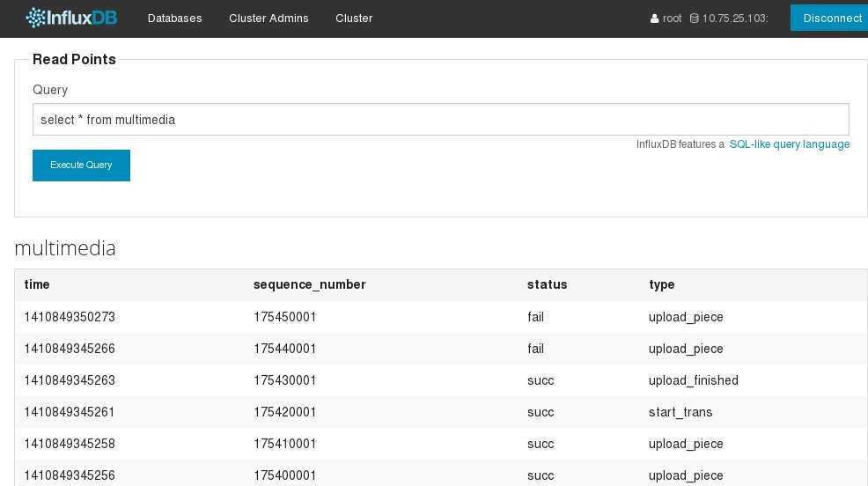The width and height of the screenshot is (868, 486).
Task: Click the root username label
Action: click(x=672, y=18)
